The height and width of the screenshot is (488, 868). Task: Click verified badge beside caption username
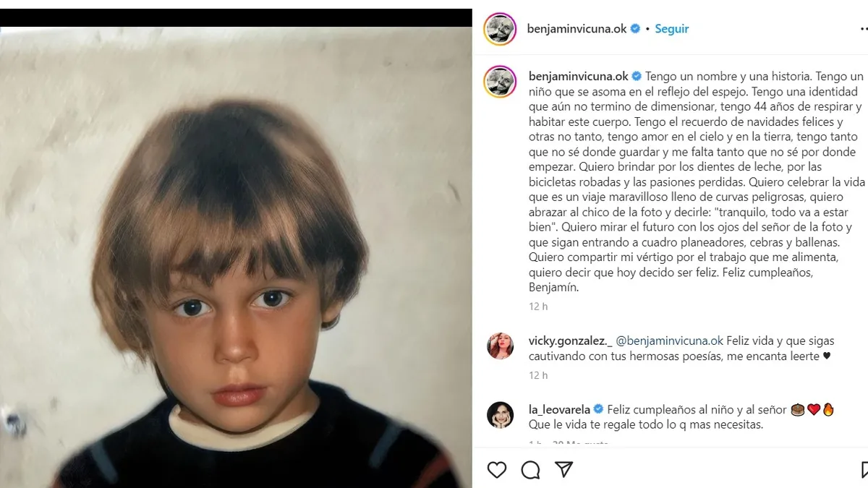637,77
